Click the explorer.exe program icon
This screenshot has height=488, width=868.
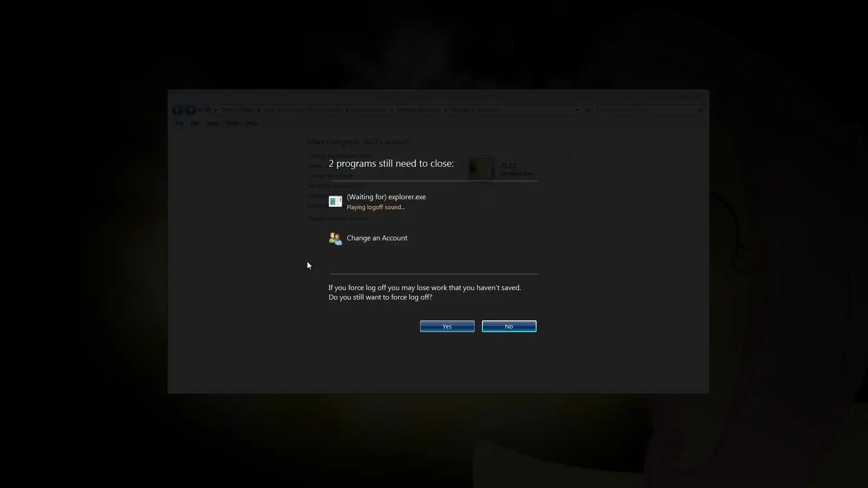click(x=335, y=202)
